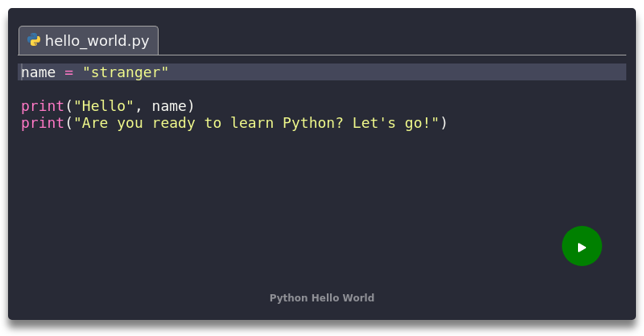Click the closing parenthesis ending the last line
This screenshot has width=644, height=336.
[443, 123]
